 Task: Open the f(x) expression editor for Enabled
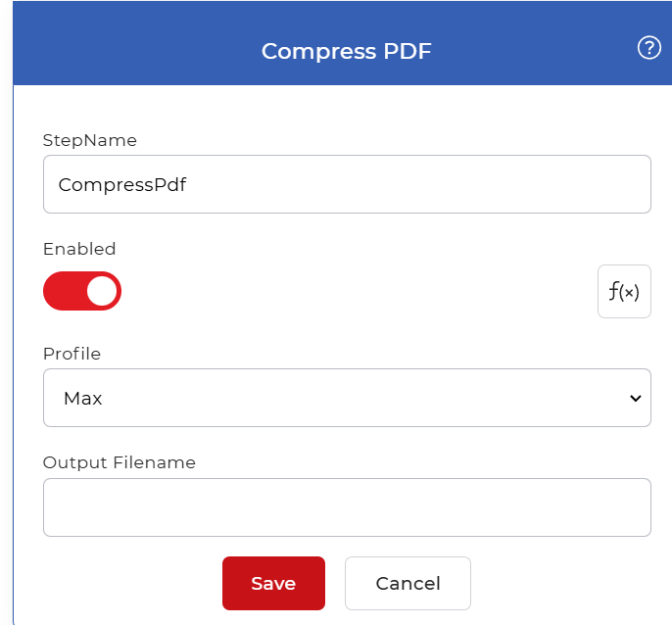click(624, 292)
